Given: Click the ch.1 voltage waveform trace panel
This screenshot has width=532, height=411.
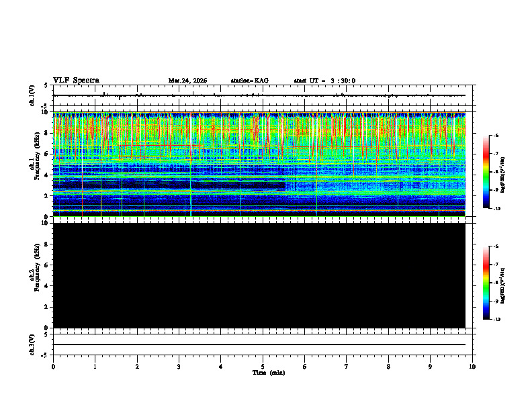Looking at the screenshot, I should coord(264,95).
